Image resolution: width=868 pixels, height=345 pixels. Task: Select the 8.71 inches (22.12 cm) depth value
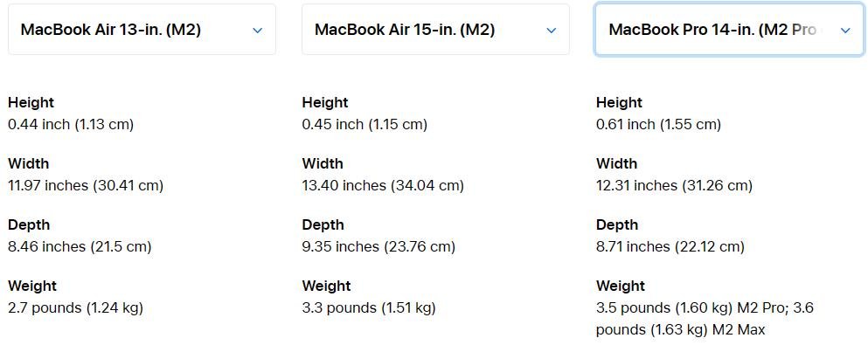670,246
